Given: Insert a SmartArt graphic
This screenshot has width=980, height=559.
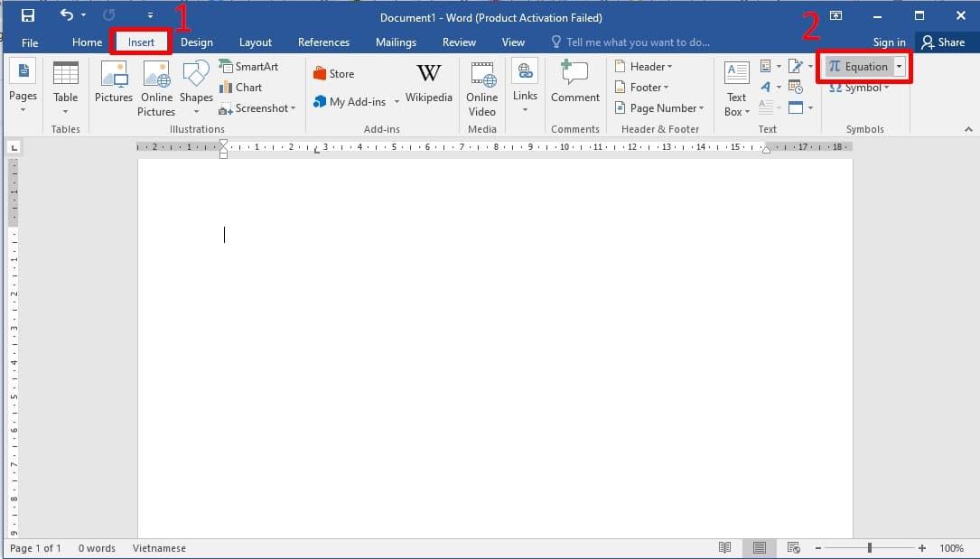Looking at the screenshot, I should point(250,66).
